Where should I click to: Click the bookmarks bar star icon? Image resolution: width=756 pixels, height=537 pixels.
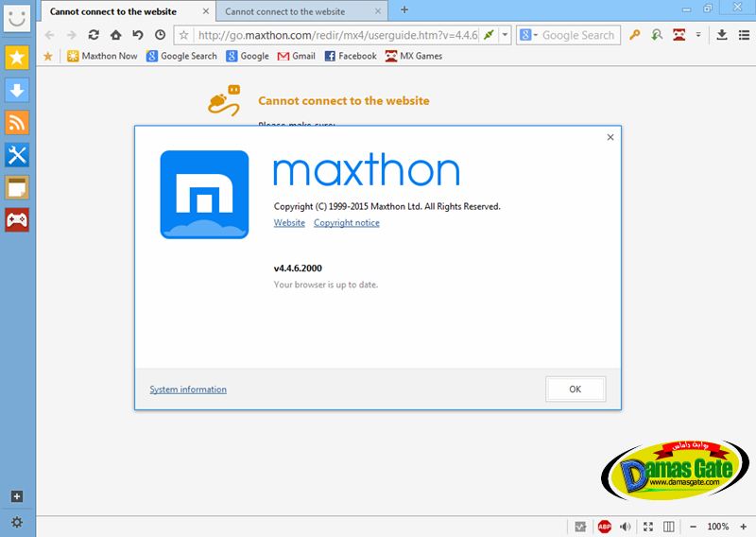(48, 57)
